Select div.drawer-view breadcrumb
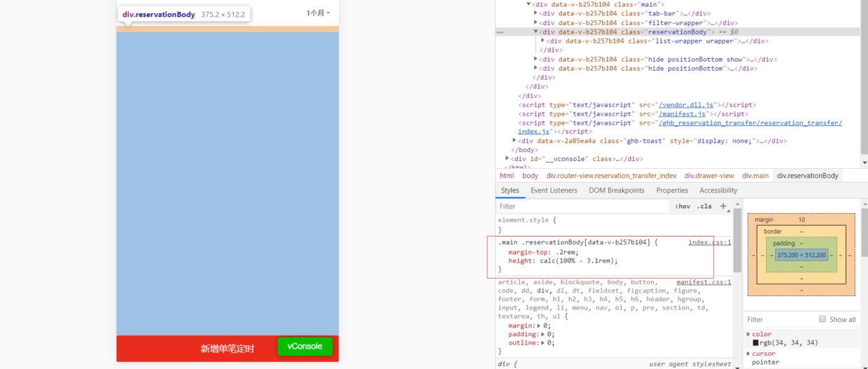Viewport: 868px width, 369px height. (x=709, y=176)
